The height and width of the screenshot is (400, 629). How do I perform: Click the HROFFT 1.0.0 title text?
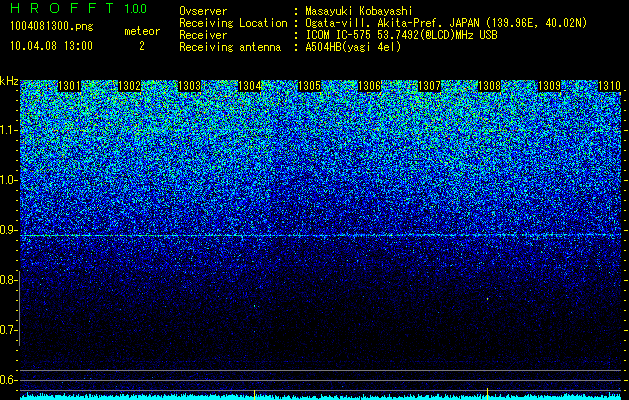point(78,8)
